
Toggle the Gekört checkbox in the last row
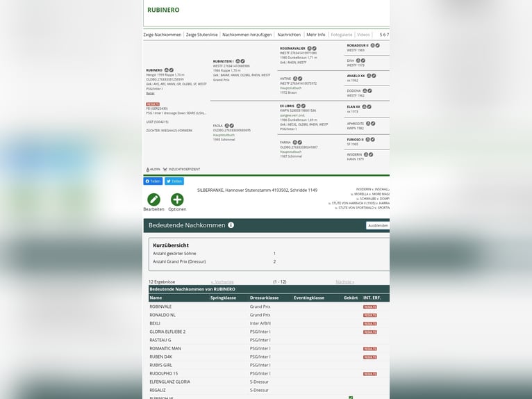pos(351,398)
